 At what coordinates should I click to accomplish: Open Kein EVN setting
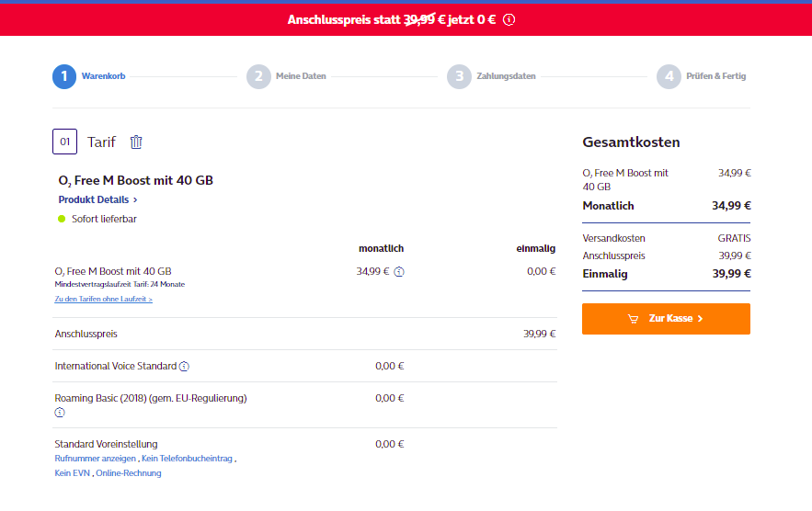(73, 473)
